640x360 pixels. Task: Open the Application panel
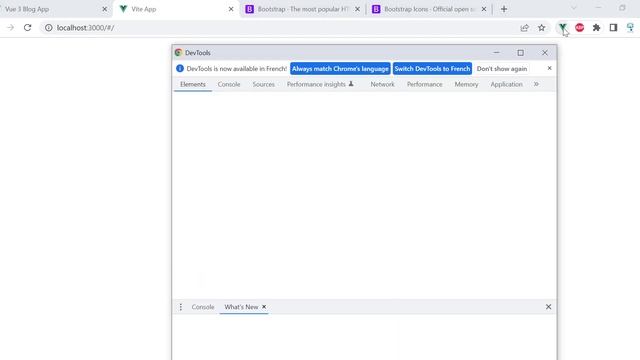[x=507, y=84]
